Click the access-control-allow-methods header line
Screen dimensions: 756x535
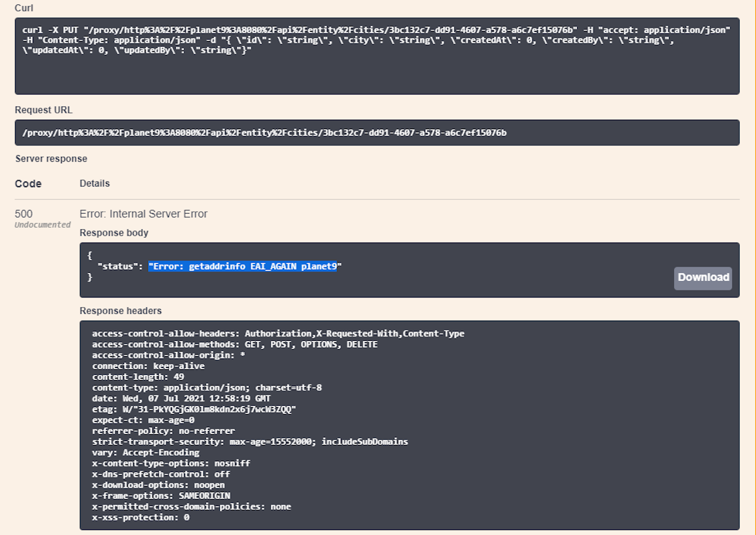tap(234, 344)
